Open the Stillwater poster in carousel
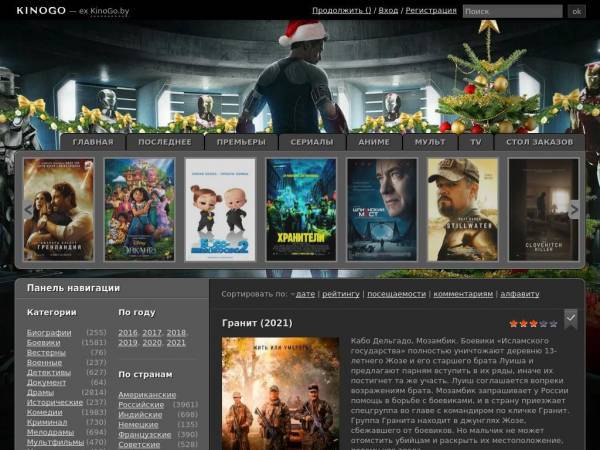600x450 pixels. pyautogui.click(x=463, y=210)
